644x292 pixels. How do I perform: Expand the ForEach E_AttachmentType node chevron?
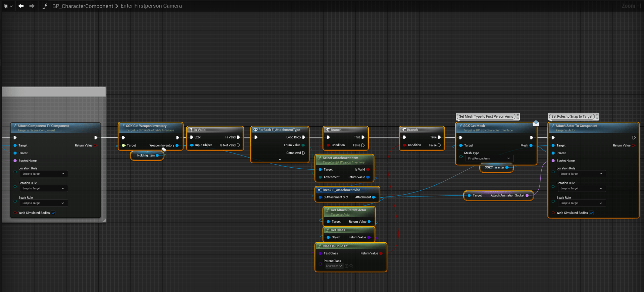pos(280,160)
